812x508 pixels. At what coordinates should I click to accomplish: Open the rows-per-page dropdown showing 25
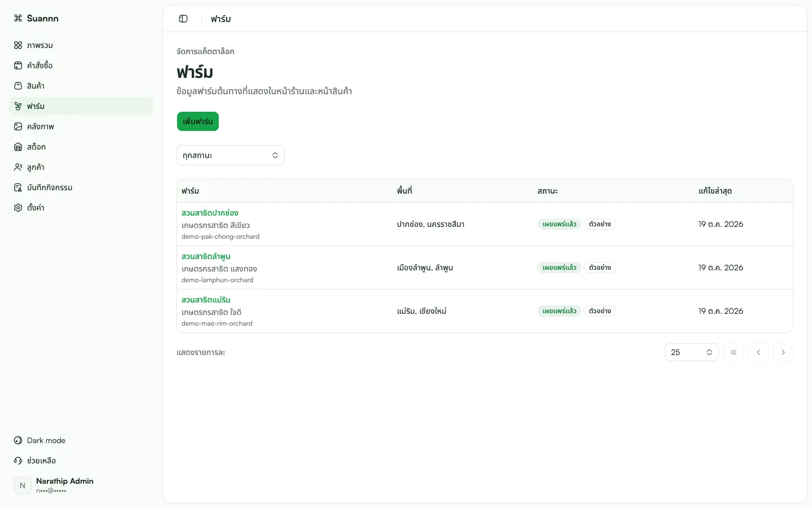(x=692, y=352)
